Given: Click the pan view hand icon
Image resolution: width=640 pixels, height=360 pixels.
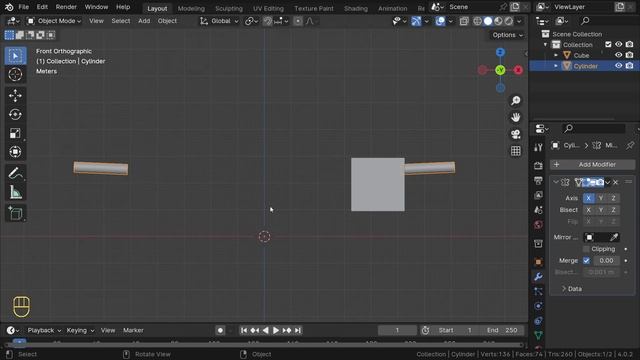Looking at the screenshot, I should tap(516, 117).
